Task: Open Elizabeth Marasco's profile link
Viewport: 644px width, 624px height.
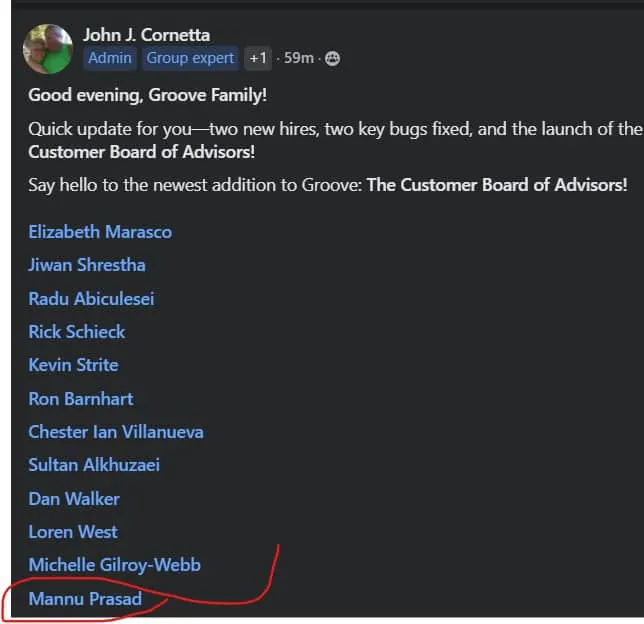Action: [x=100, y=232]
